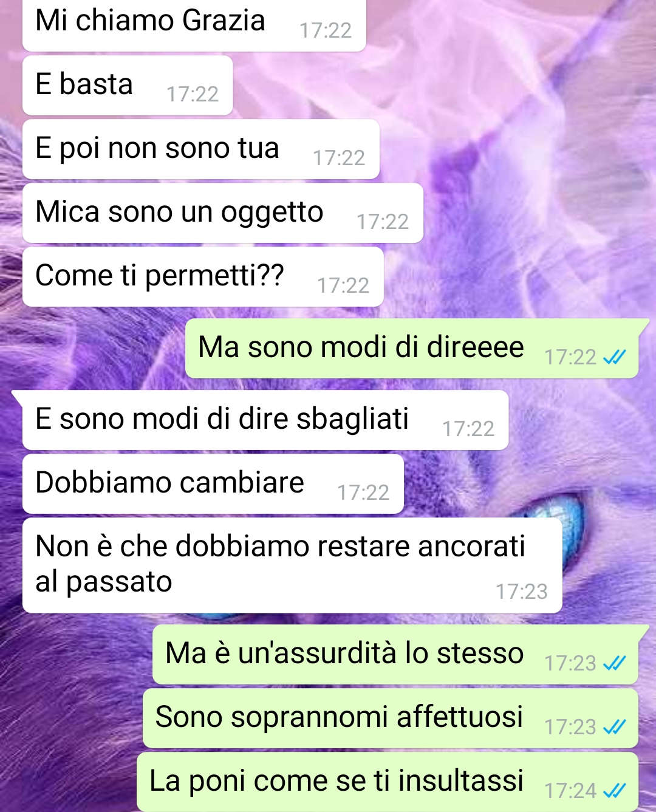This screenshot has width=656, height=812.
Task: Select the 'Ma sono modi di direeee' message
Action: (413, 349)
